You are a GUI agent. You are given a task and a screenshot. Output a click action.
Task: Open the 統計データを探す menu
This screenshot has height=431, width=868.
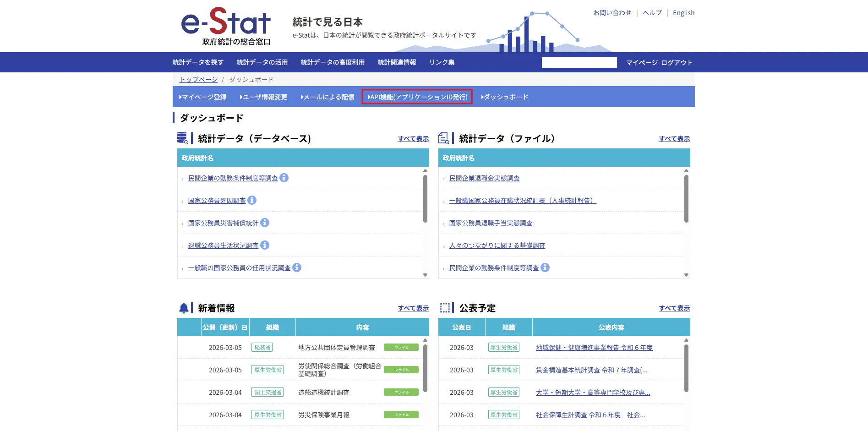pos(198,62)
